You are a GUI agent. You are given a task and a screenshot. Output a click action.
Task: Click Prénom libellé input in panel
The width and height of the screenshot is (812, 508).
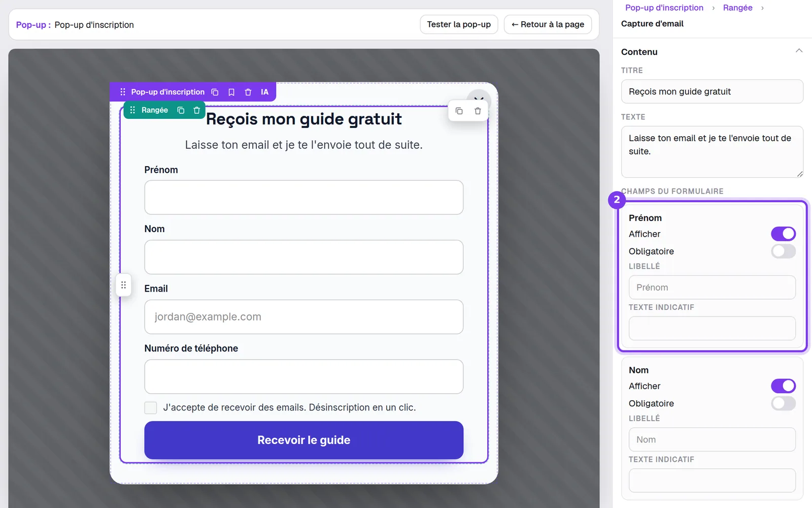[712, 288]
